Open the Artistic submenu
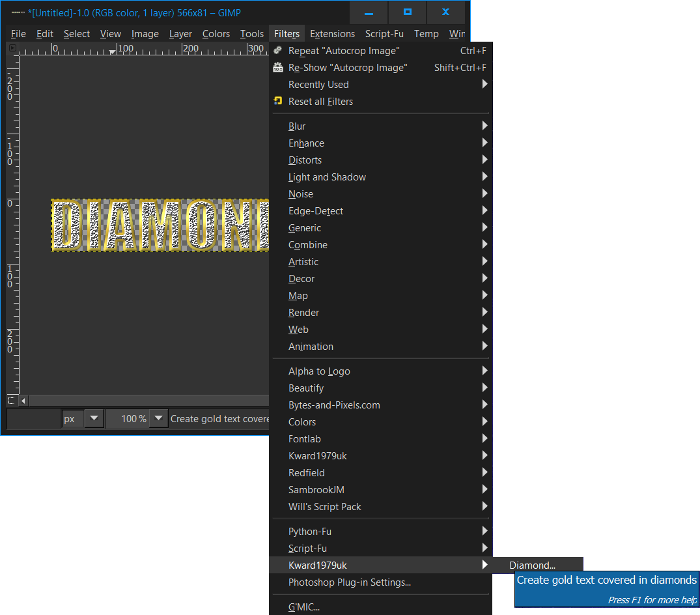700x615 pixels. [x=380, y=262]
